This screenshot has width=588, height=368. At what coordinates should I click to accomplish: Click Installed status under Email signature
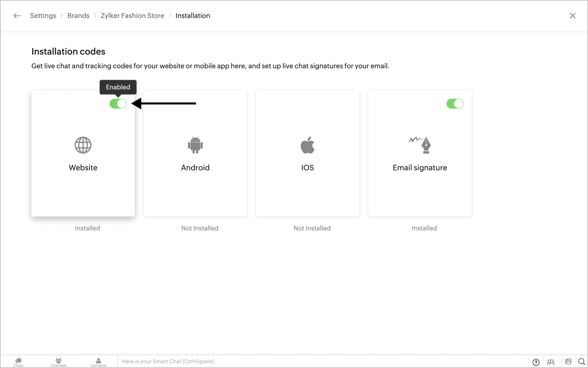pyautogui.click(x=424, y=228)
